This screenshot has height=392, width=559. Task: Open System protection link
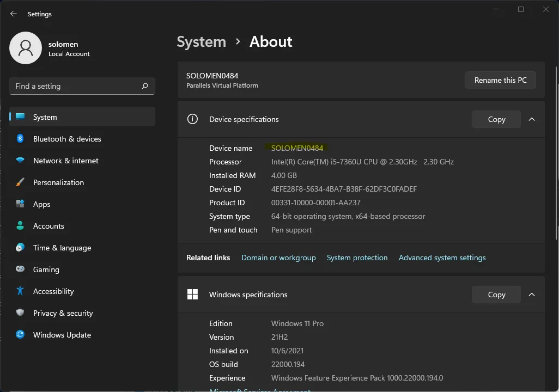(x=357, y=258)
